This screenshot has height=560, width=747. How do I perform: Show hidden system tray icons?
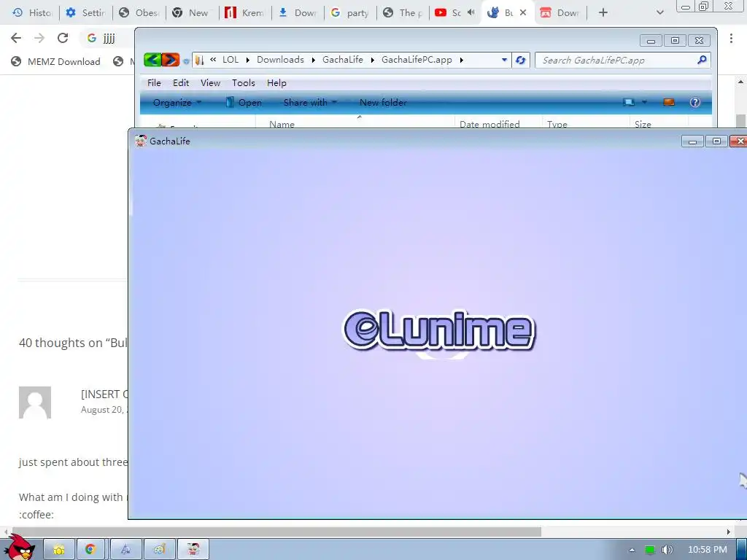(x=632, y=550)
